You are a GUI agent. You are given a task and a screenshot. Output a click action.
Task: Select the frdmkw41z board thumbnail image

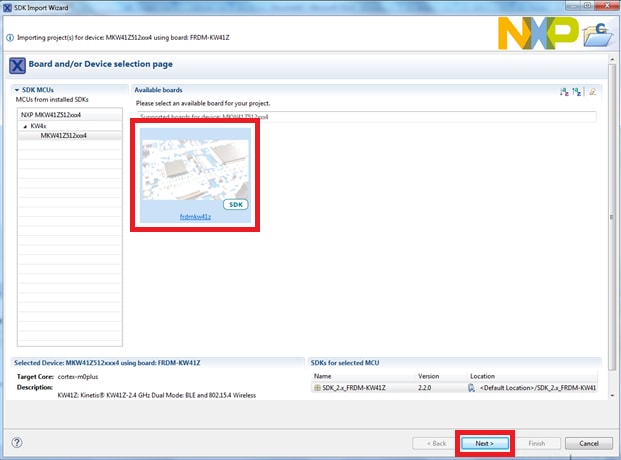(195, 170)
